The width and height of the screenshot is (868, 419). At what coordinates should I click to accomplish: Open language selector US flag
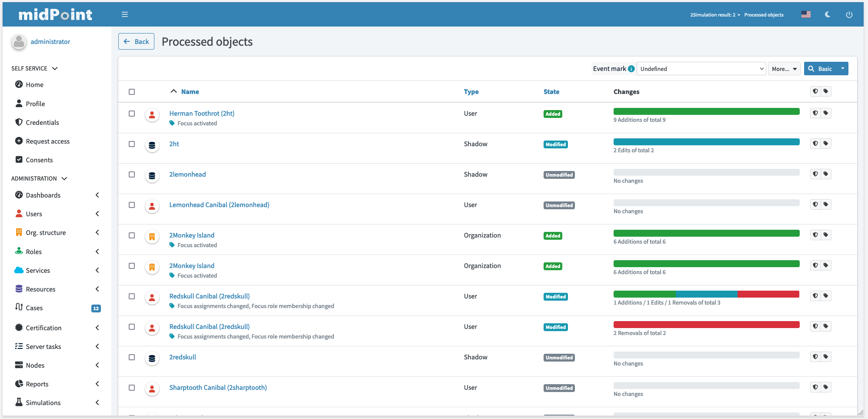(806, 14)
